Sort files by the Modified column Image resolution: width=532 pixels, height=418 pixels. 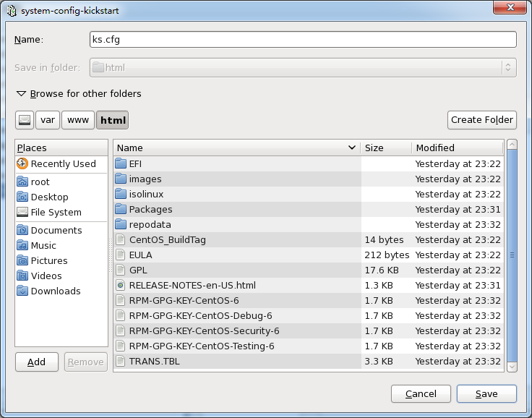[458, 148]
